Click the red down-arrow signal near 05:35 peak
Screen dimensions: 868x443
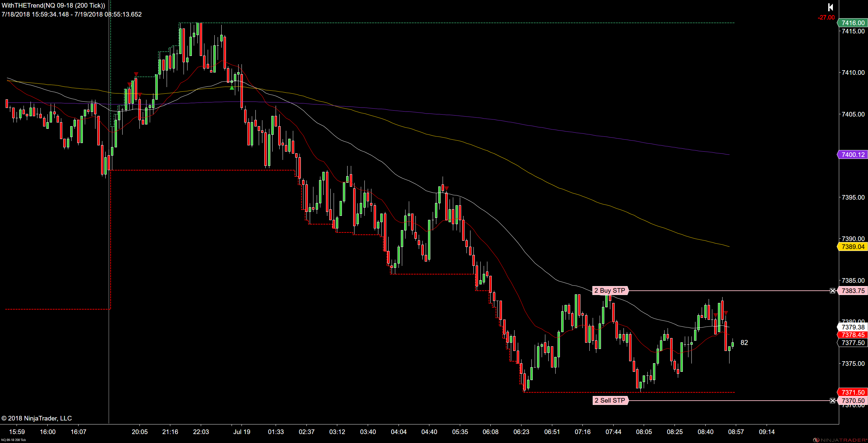point(447,188)
